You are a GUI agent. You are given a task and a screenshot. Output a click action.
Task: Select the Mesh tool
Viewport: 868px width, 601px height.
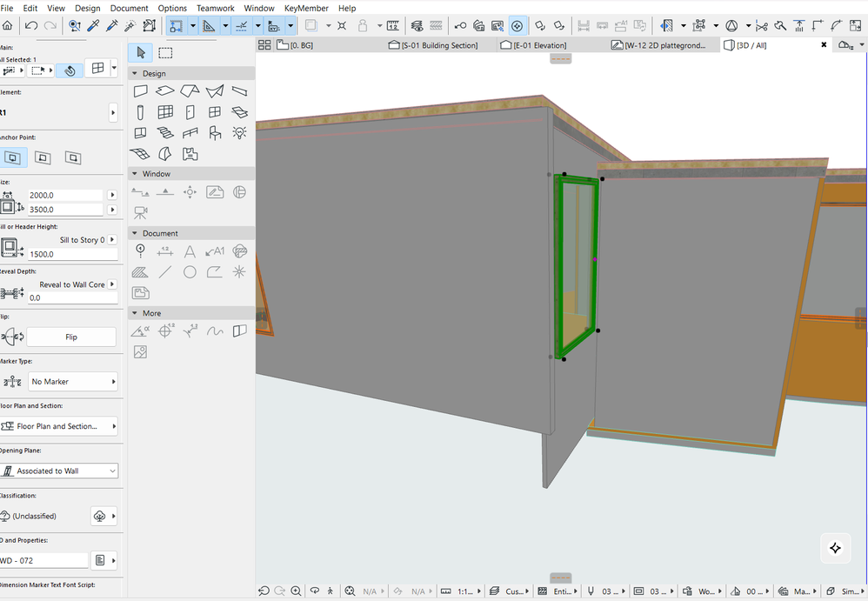click(140, 154)
